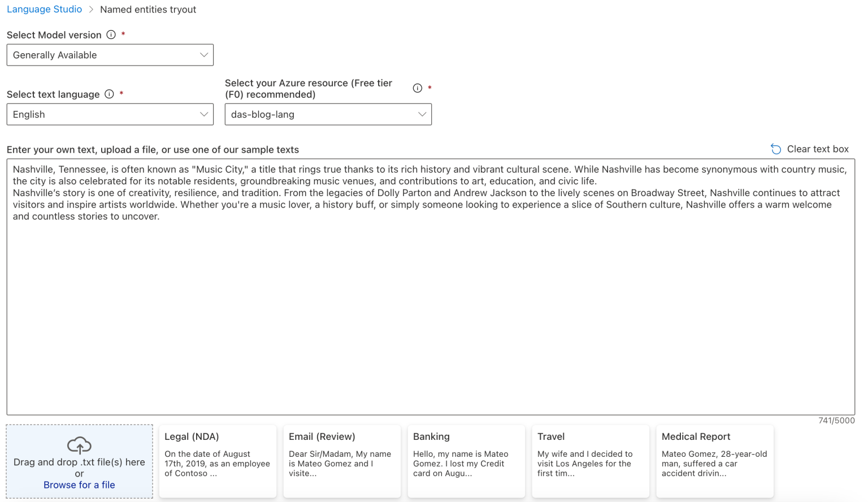Clear the text box

coord(818,149)
